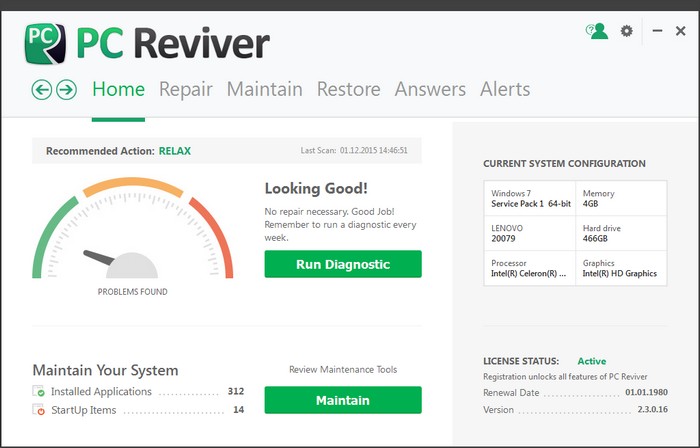Click the startup items count 14
Screen dimensions: 700x448
click(239, 410)
